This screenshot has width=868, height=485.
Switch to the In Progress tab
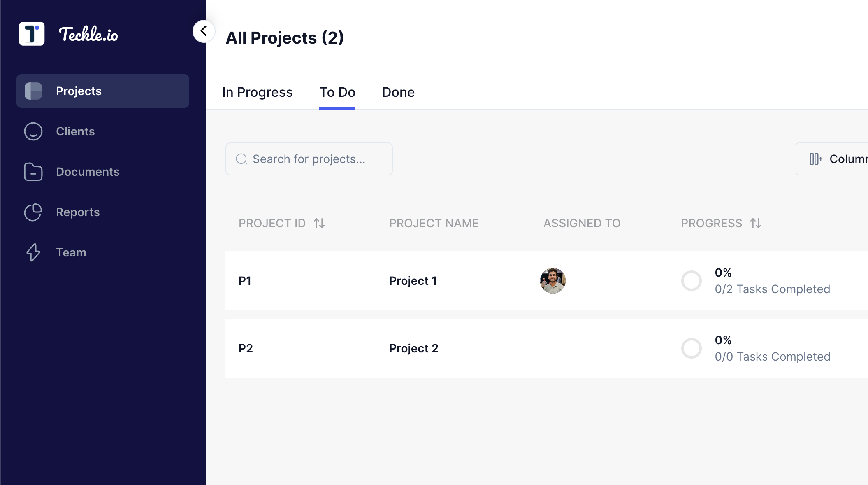(257, 92)
